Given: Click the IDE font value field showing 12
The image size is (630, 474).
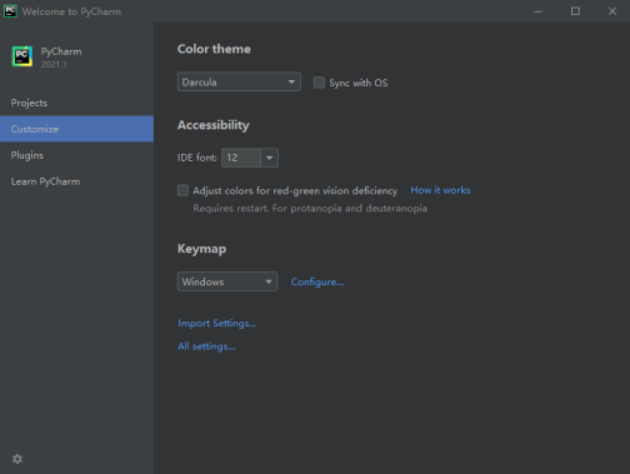Looking at the screenshot, I should pos(241,158).
